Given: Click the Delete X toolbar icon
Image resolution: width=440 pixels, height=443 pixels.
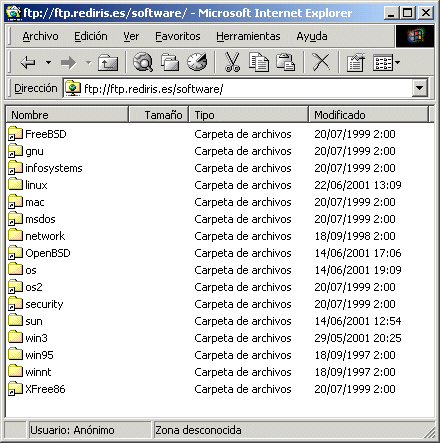Looking at the screenshot, I should pos(321,62).
